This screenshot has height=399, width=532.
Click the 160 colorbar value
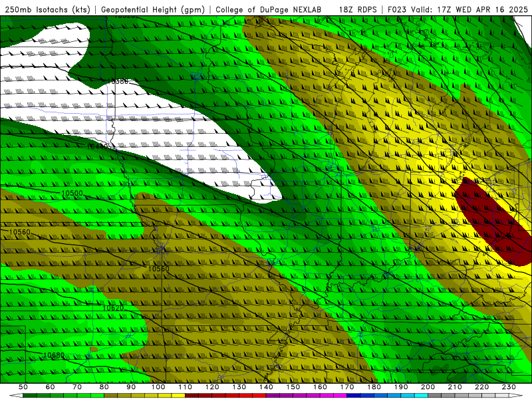[x=320, y=387]
